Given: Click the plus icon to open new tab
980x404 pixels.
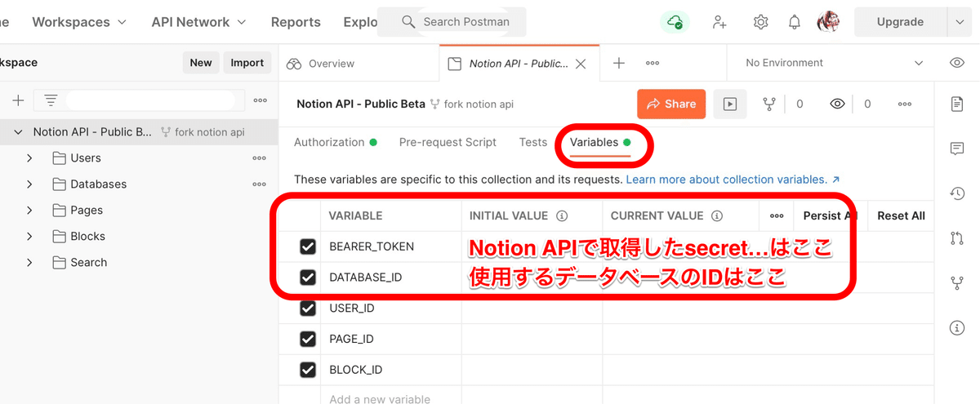Looking at the screenshot, I should pyautogui.click(x=619, y=63).
